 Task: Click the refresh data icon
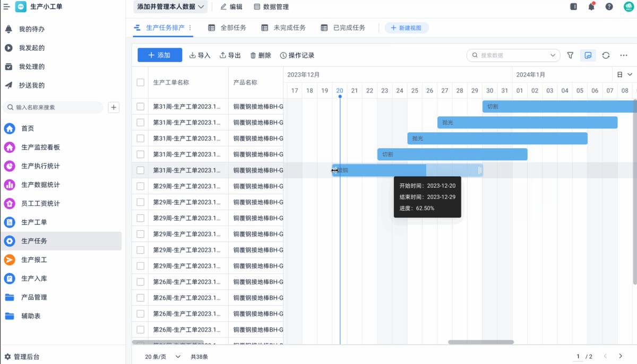point(606,55)
